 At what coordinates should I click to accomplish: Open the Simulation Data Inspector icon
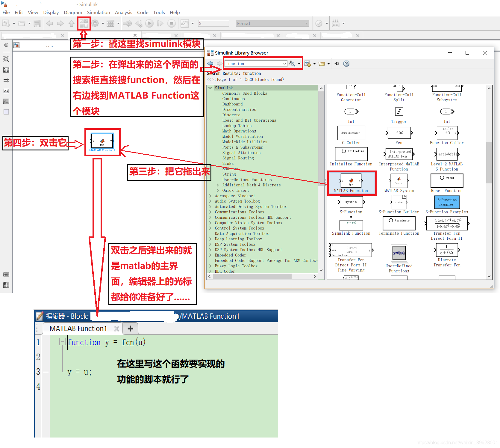click(185, 23)
